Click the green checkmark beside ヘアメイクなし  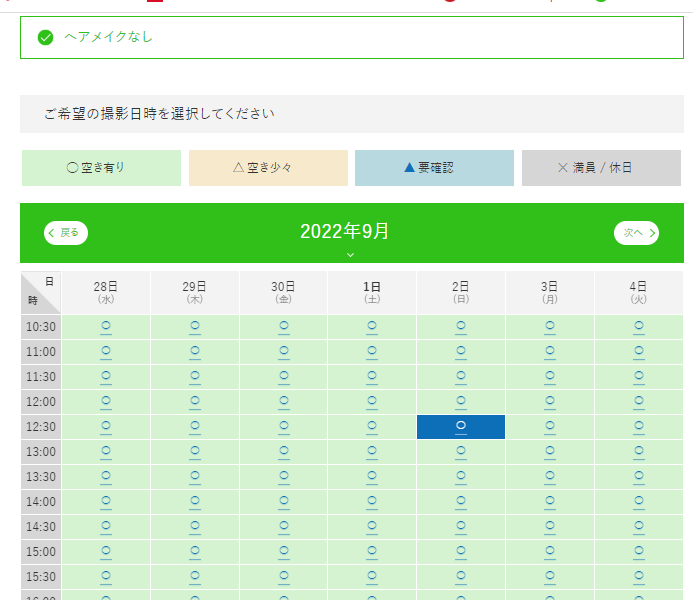45,38
